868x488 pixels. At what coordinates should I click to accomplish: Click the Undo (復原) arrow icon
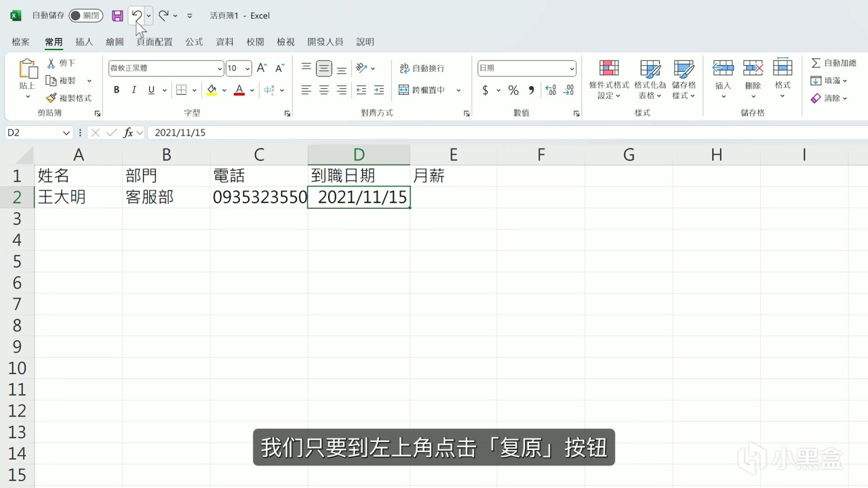(x=136, y=15)
